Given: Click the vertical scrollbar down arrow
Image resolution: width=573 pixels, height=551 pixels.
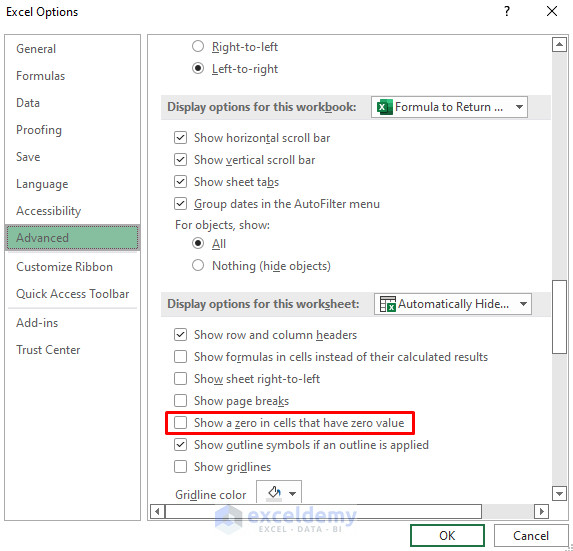Looking at the screenshot, I should coord(559,494).
